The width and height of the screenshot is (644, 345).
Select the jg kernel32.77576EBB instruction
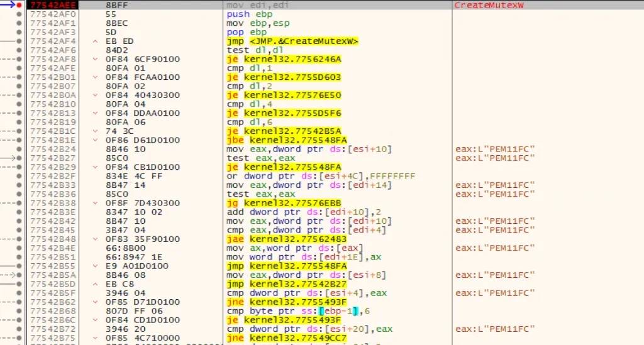tap(284, 203)
